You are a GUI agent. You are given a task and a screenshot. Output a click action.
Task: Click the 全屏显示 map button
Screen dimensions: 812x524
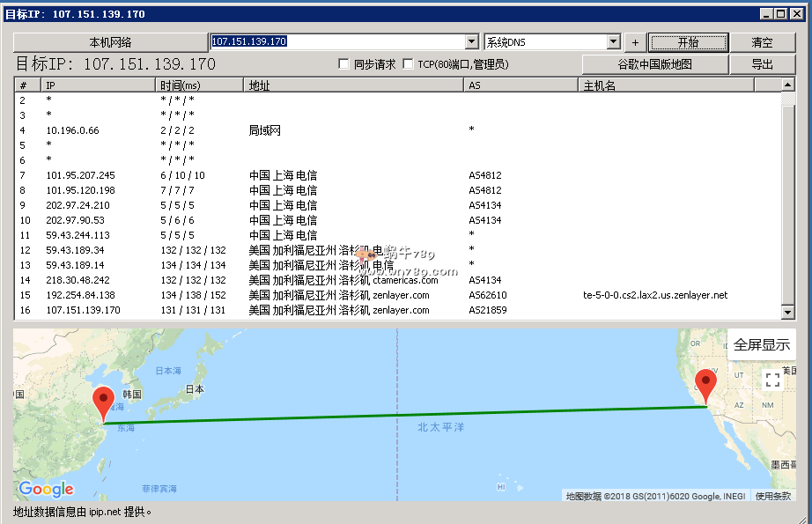(x=761, y=345)
